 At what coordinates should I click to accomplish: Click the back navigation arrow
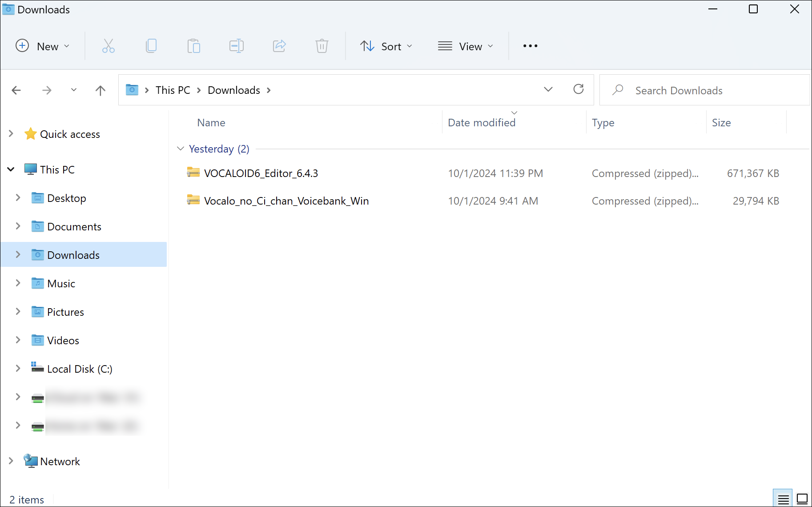[x=16, y=90]
